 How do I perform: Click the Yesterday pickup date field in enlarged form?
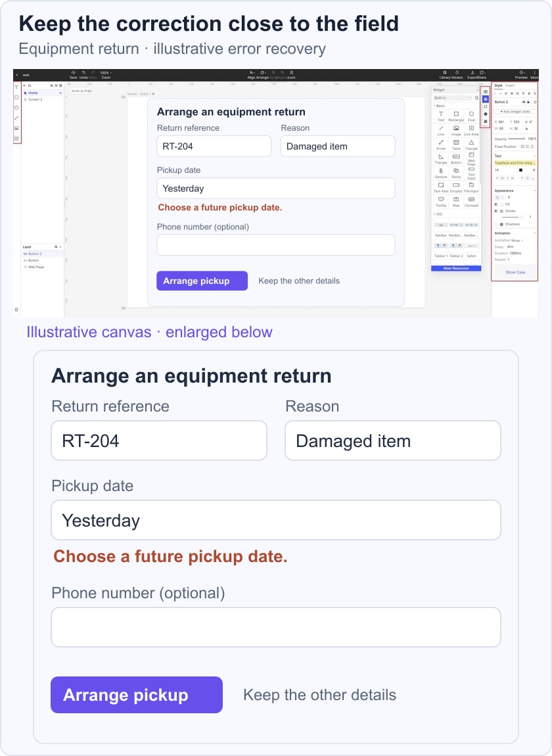(x=276, y=520)
